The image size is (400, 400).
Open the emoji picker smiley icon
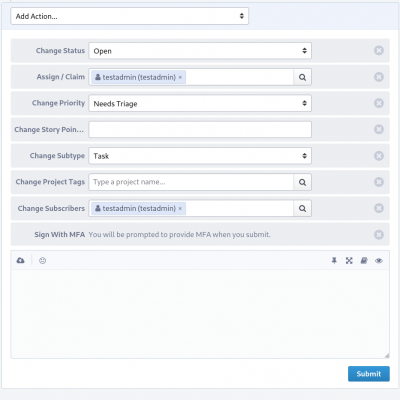[x=42, y=261]
